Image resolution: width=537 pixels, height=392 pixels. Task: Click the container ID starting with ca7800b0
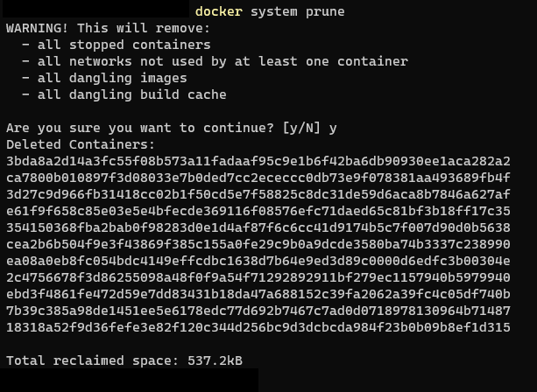point(258,178)
